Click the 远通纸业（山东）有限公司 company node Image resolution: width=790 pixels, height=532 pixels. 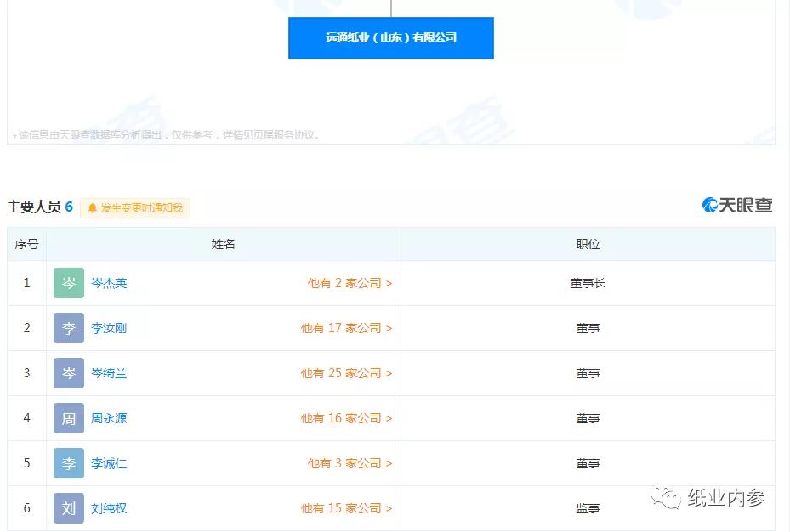point(391,38)
